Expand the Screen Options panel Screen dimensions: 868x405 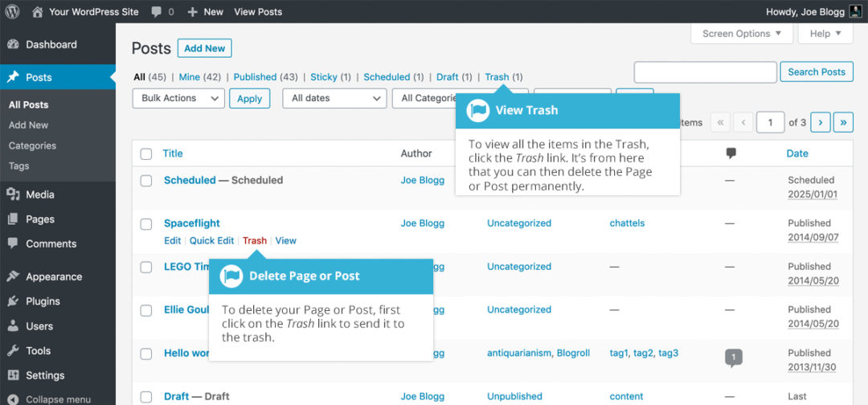click(x=742, y=34)
